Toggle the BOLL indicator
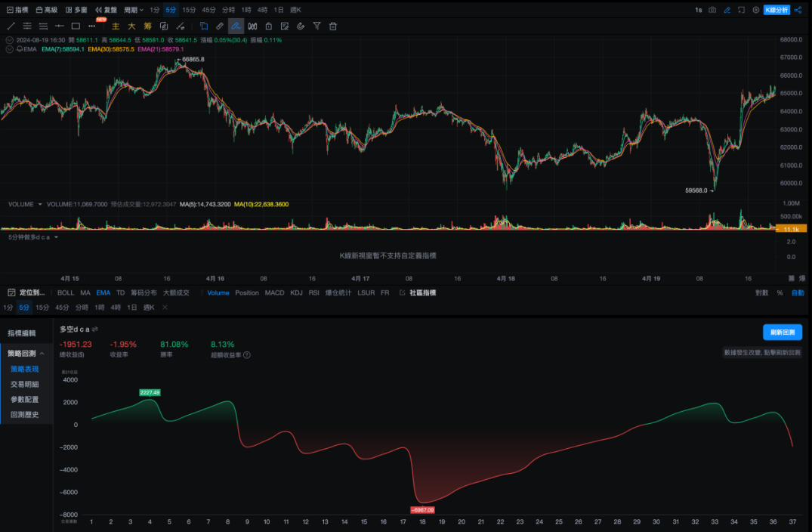 pyautogui.click(x=66, y=292)
